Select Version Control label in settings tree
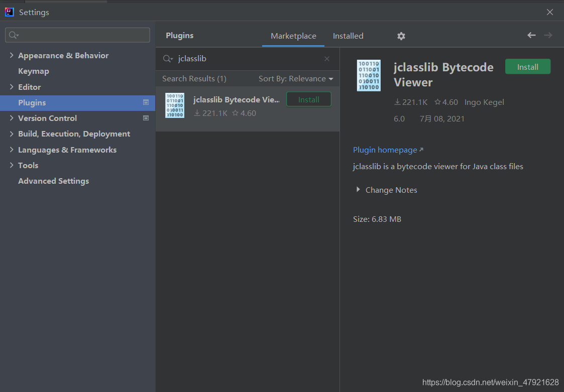 click(48, 118)
